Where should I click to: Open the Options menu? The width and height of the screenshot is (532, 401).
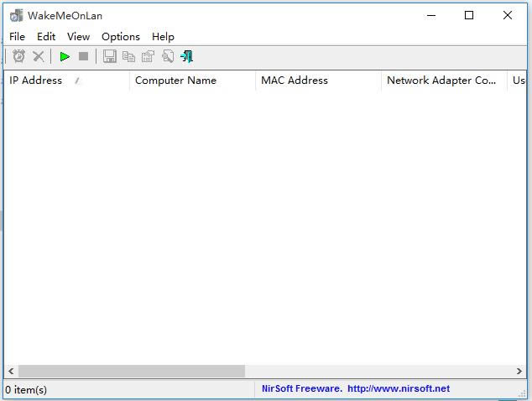121,36
